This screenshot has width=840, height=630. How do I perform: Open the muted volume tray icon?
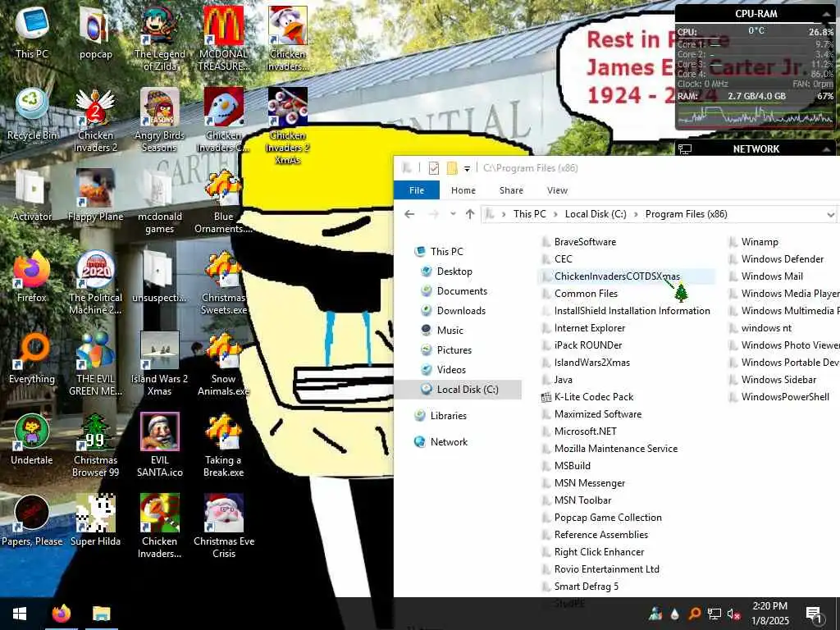pyautogui.click(x=733, y=614)
